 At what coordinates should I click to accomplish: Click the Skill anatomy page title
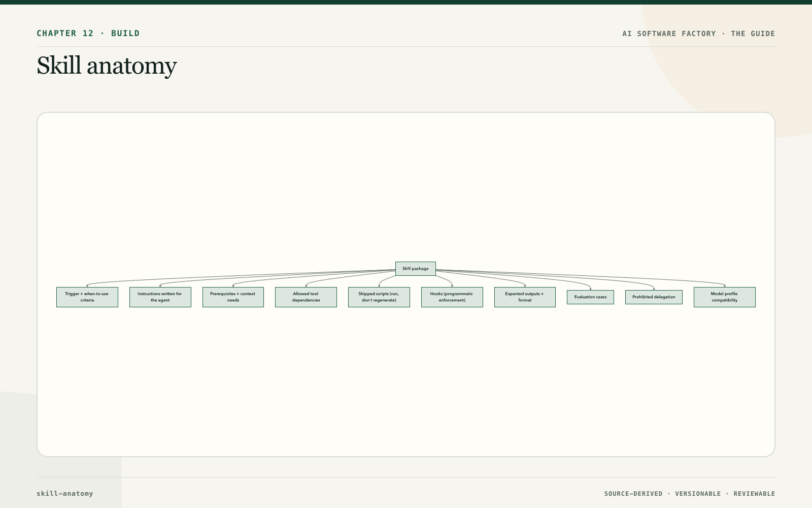107,66
